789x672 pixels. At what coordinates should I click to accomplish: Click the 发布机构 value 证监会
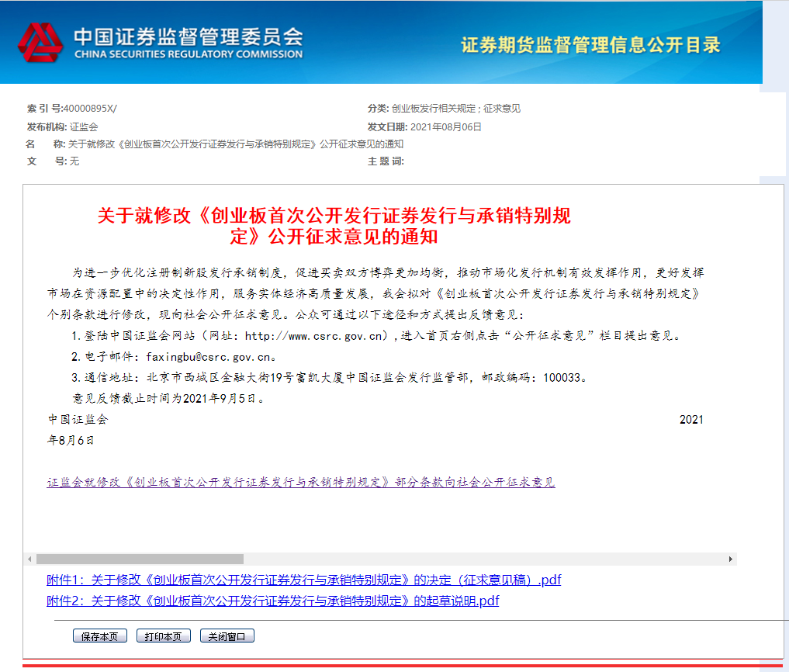(84, 127)
